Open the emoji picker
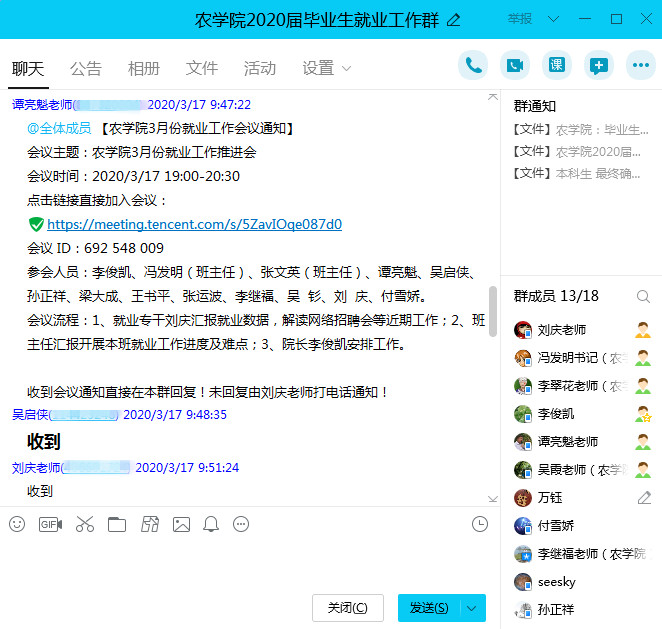The width and height of the screenshot is (662, 629). [x=17, y=524]
